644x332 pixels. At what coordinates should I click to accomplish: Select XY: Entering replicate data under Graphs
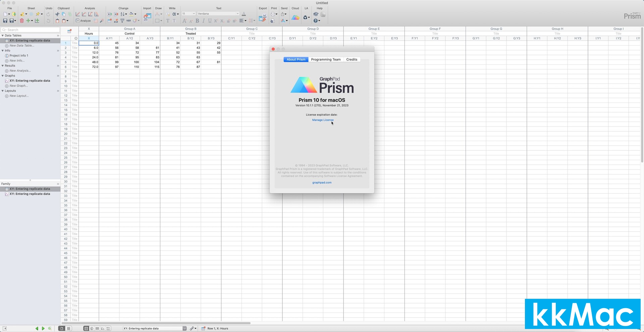click(30, 81)
